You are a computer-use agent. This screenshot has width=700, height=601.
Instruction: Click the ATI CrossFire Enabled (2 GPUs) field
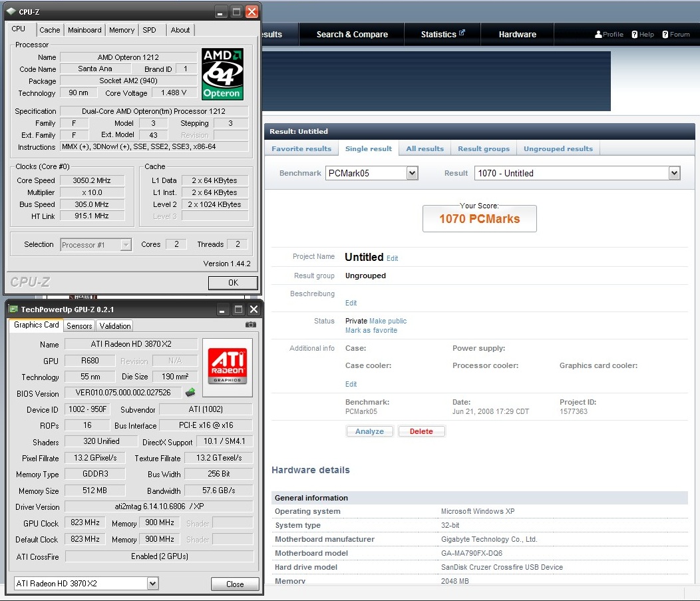(x=160, y=556)
